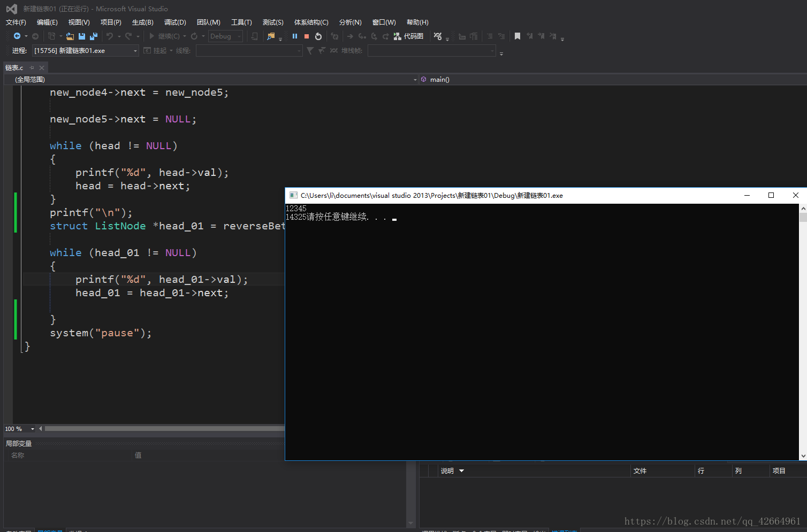The image size is (807, 532).
Task: Click the system("pause") code line
Action: tap(101, 333)
